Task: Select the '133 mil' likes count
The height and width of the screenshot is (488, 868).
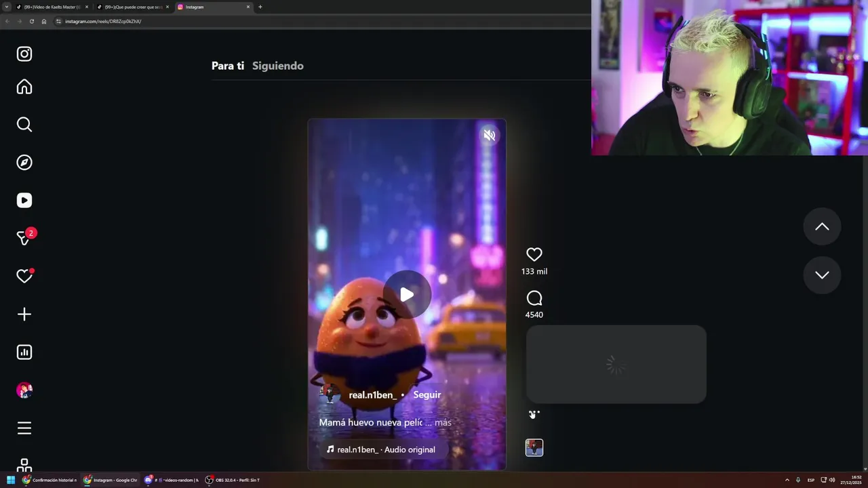Action: point(534,271)
